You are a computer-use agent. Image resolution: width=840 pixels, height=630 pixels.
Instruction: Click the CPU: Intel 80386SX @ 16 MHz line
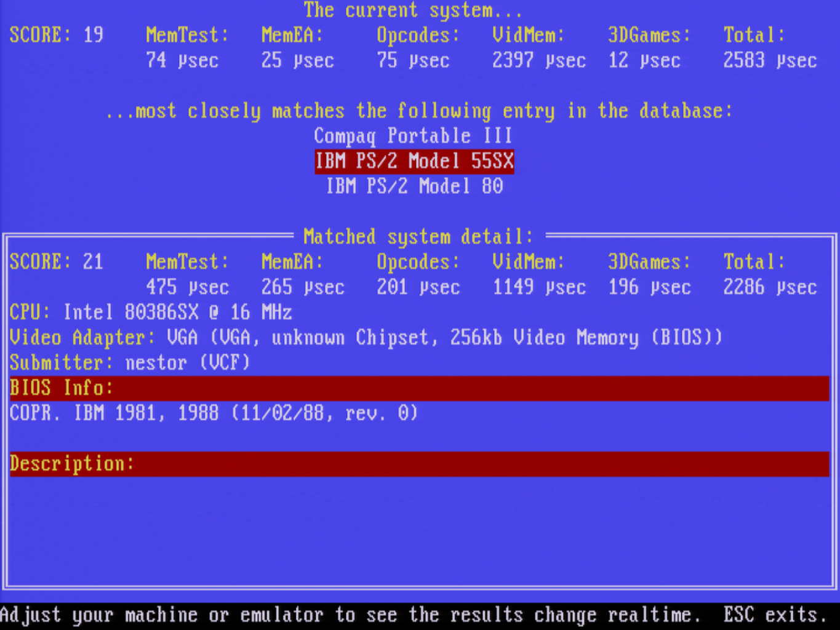(x=151, y=313)
